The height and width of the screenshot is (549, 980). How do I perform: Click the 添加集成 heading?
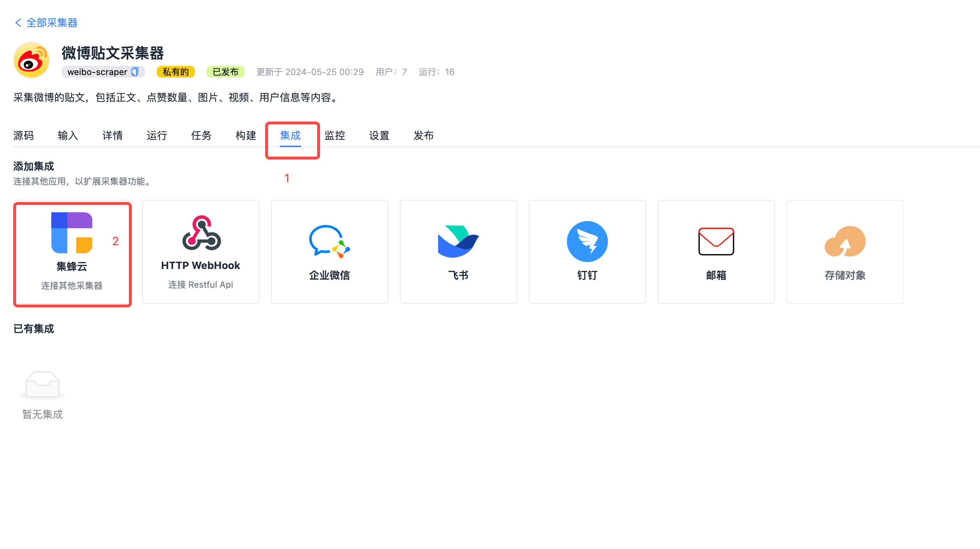coord(34,166)
